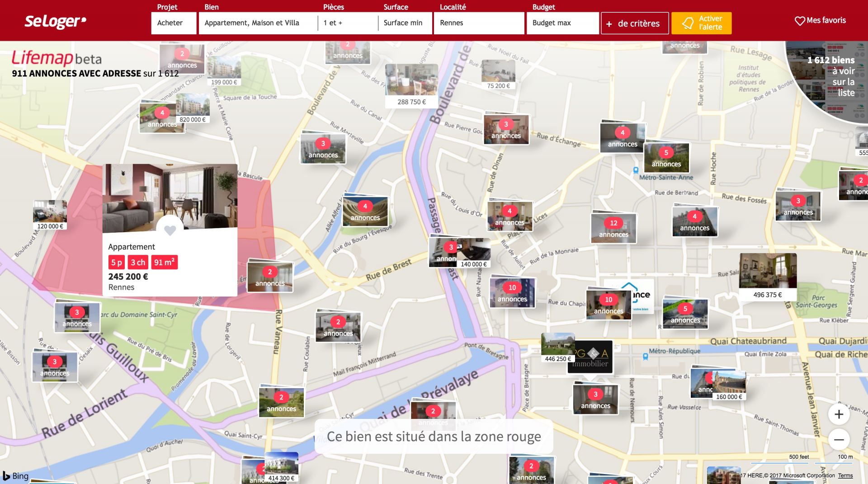This screenshot has height=484, width=868.
Task: Click the SeLoger logo
Action: pyautogui.click(x=55, y=21)
